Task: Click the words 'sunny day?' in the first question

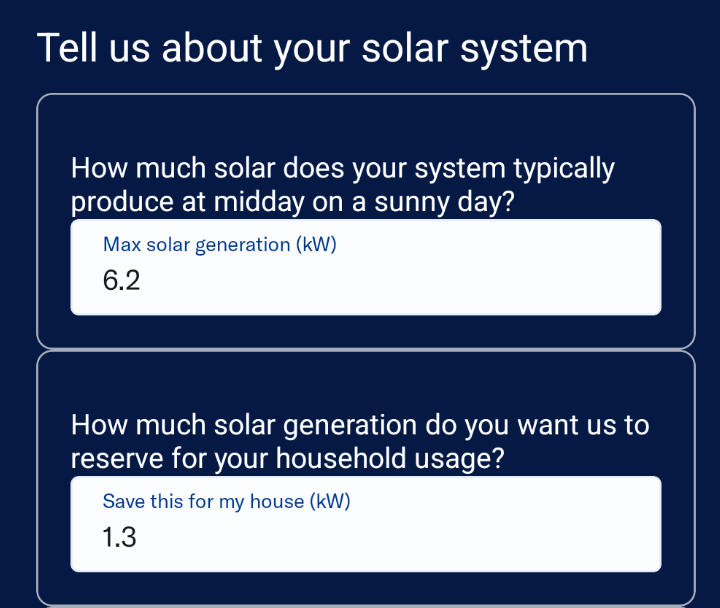Action: click(x=444, y=203)
